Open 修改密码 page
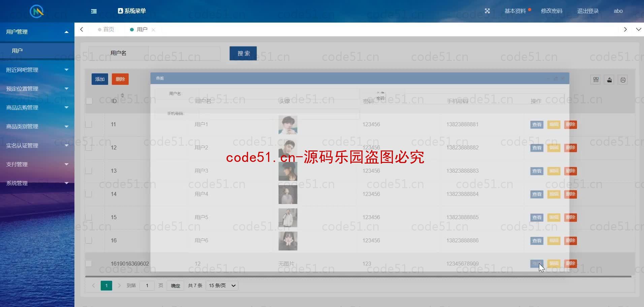Screen dimensions: 644x307 coord(551,11)
